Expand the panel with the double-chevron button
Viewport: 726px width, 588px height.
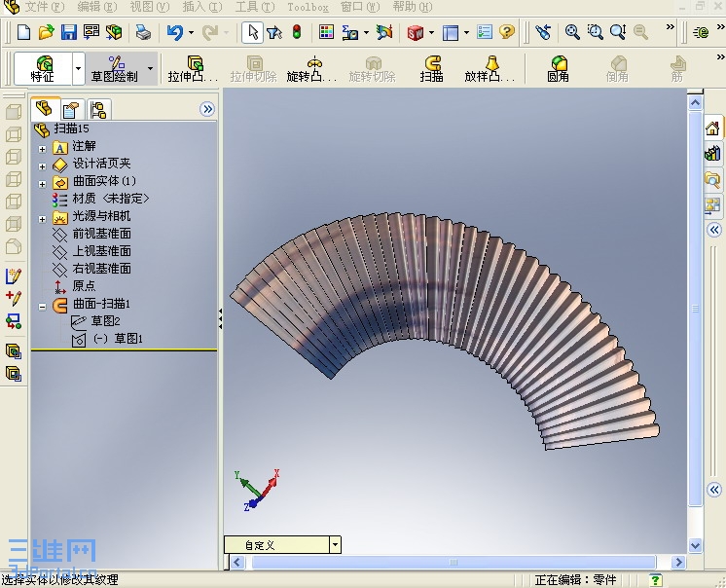pyautogui.click(x=207, y=109)
